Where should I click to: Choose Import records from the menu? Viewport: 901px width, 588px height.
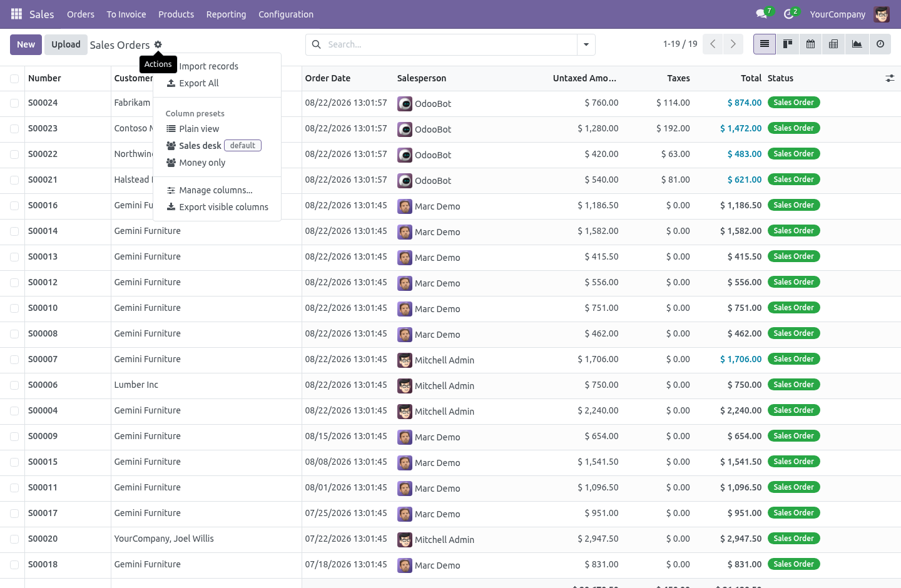click(217, 66)
